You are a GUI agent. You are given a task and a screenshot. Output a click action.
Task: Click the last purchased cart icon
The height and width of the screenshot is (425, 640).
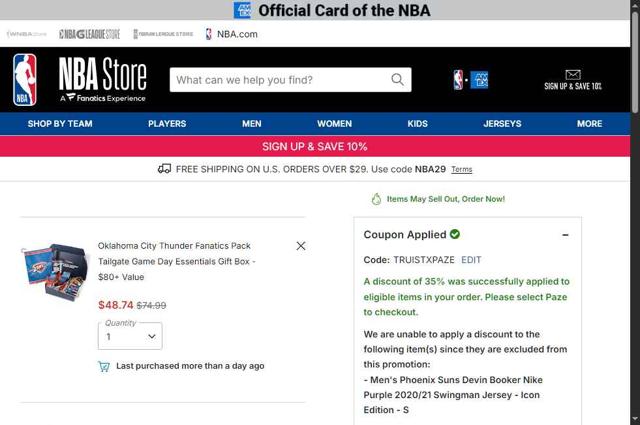point(104,366)
